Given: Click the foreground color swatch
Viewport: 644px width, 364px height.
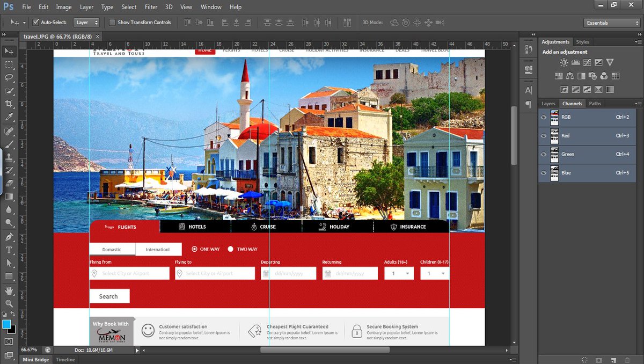Looking at the screenshot, I should 6,324.
